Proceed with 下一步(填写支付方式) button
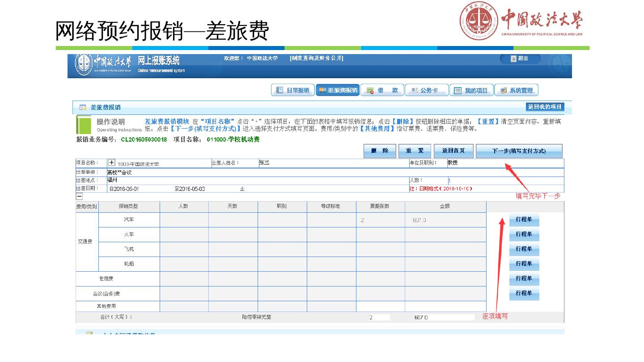This screenshot has height=362, width=644. point(518,151)
